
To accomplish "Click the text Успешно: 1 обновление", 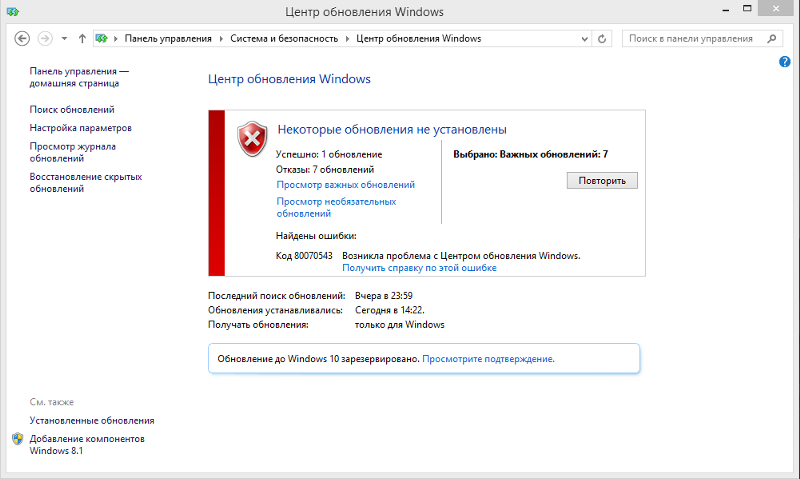I will [x=329, y=154].
